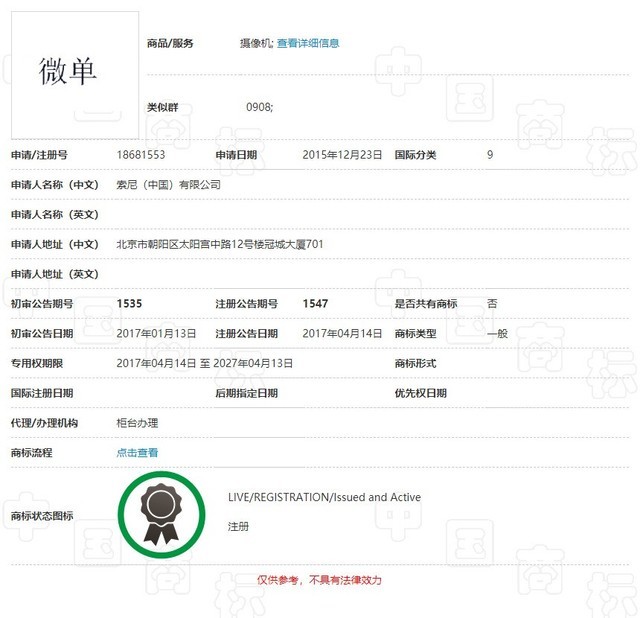Click the 专用权期限 label
Screen dimensions: 640x618
(x=37, y=364)
